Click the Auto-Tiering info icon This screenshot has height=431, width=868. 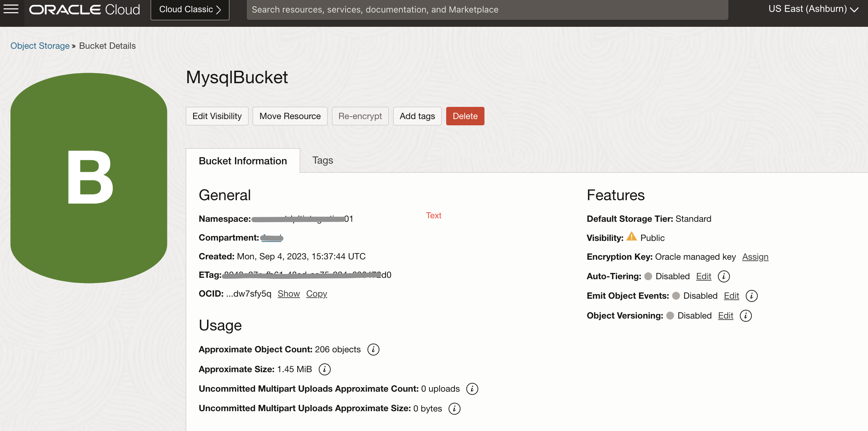click(x=724, y=276)
